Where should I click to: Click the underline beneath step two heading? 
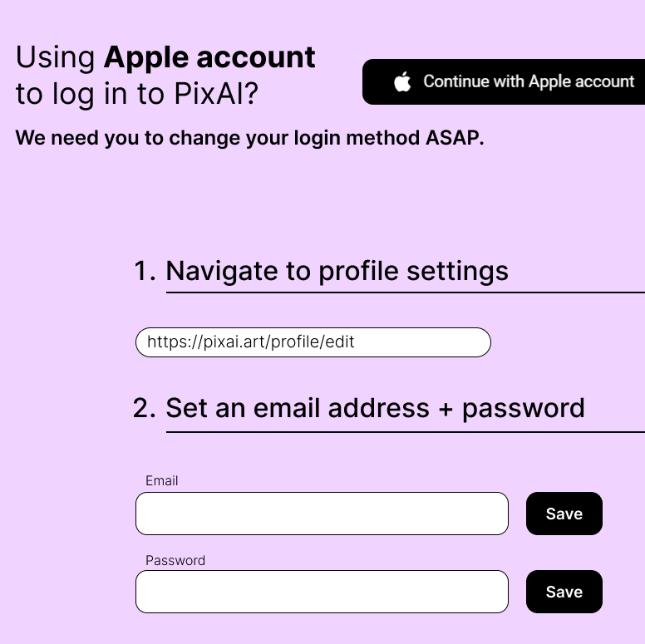[405, 432]
